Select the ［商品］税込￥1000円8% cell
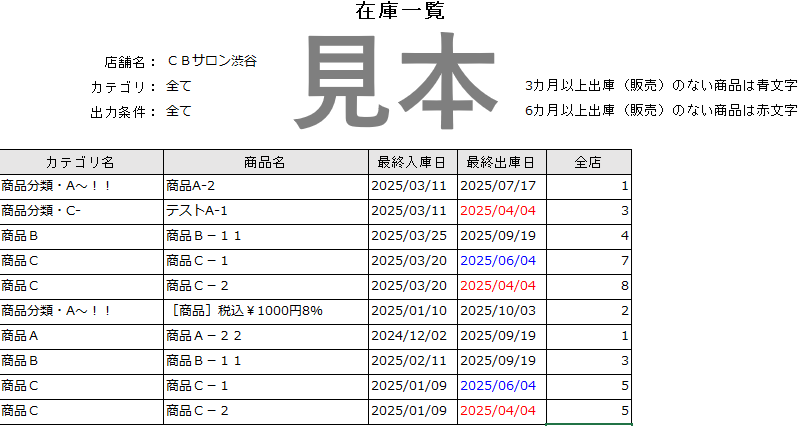This screenshot has width=809, height=426. tap(245, 311)
